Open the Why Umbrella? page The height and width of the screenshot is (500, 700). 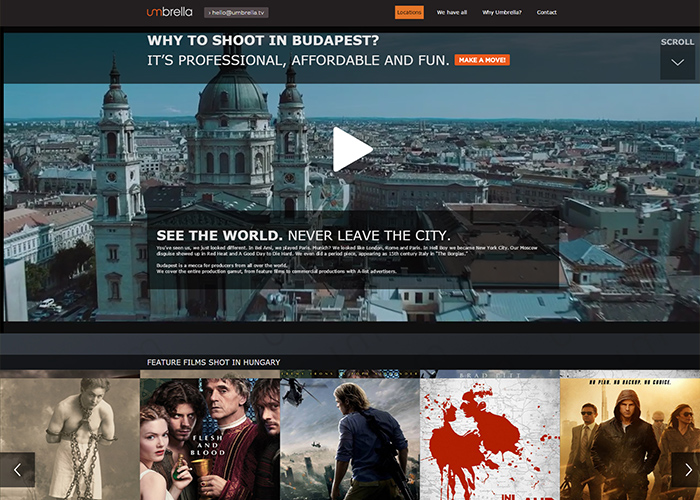(x=502, y=12)
